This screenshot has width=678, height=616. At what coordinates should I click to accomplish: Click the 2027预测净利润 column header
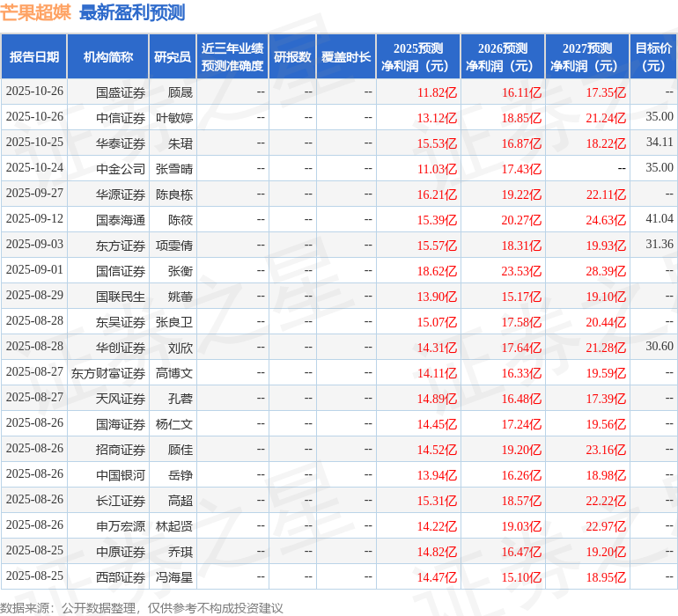point(587,57)
